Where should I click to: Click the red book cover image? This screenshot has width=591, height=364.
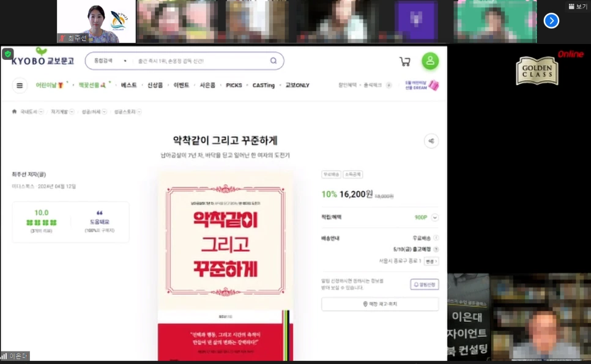pos(225,266)
